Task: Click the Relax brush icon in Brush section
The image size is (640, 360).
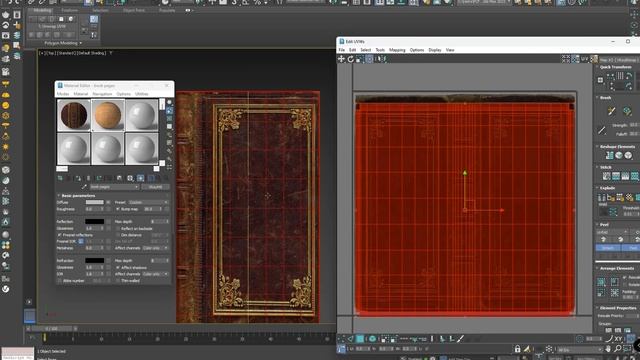Action: (x=627, y=111)
